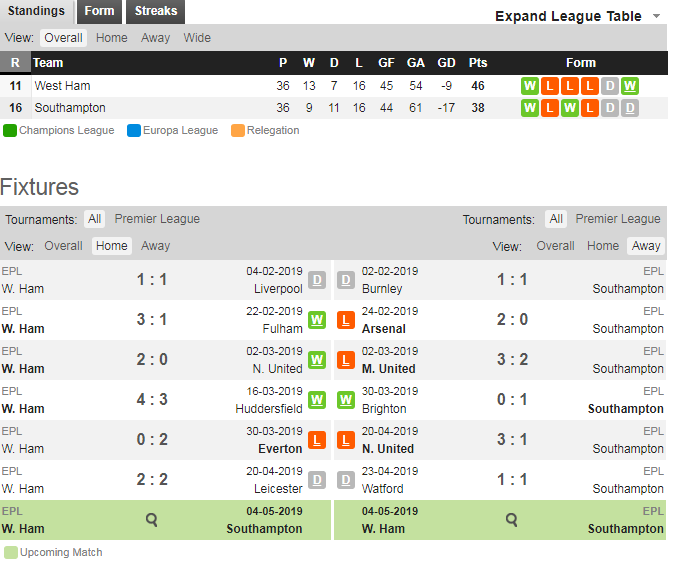Open the West Ham team link
Viewport: 674px width, 570px height.
pos(62,86)
